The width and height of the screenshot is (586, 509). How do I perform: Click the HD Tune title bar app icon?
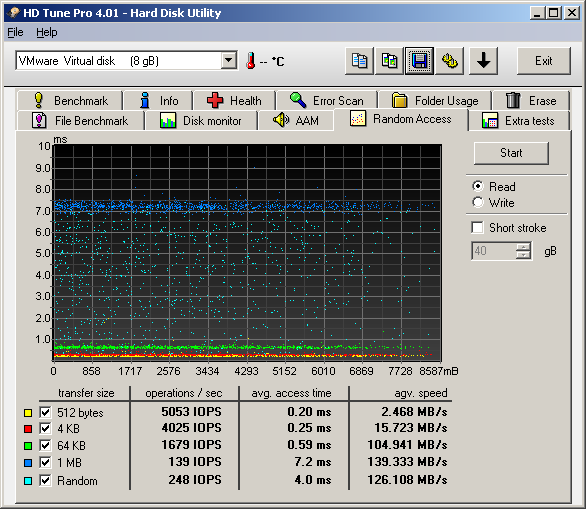(14, 13)
